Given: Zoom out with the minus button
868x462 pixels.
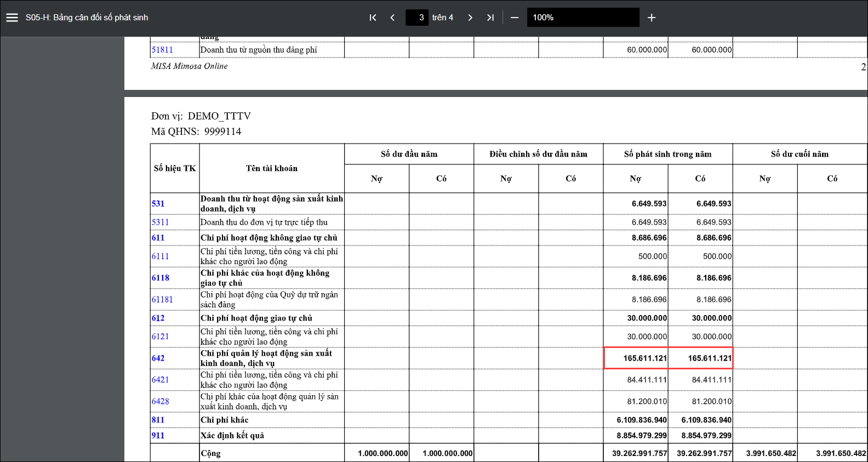Looking at the screenshot, I should tap(515, 18).
